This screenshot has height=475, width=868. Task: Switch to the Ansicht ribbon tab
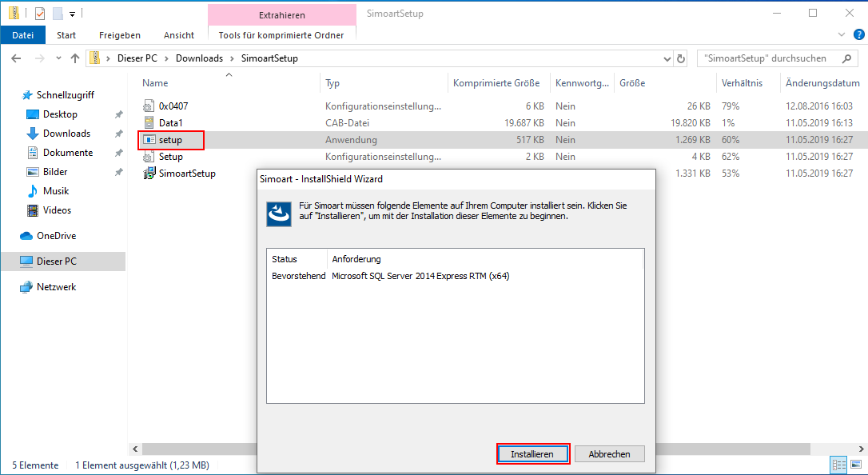[x=178, y=35]
